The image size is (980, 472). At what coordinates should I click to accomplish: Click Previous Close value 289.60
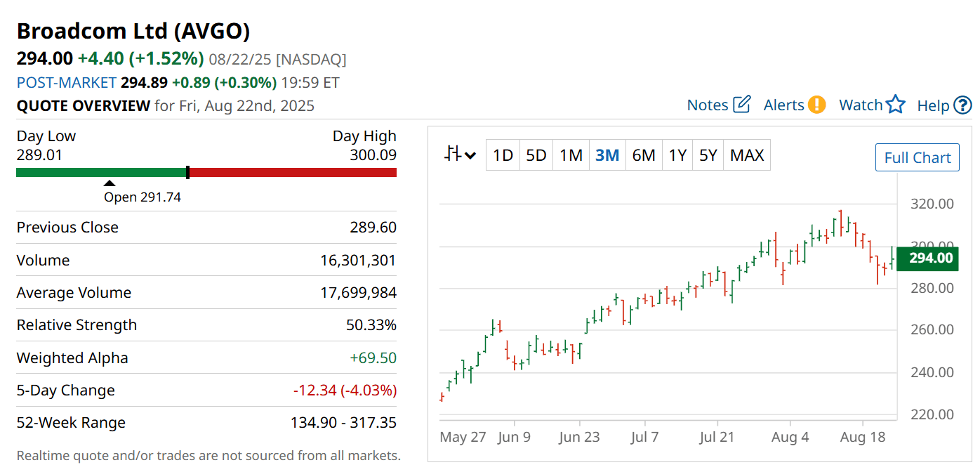[x=373, y=228]
